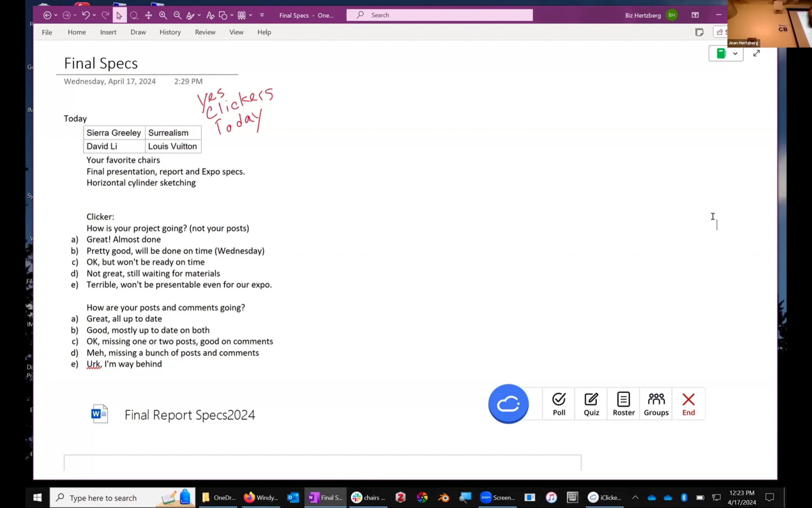Start an iClicker Quiz
The width and height of the screenshot is (812, 508).
[591, 404]
